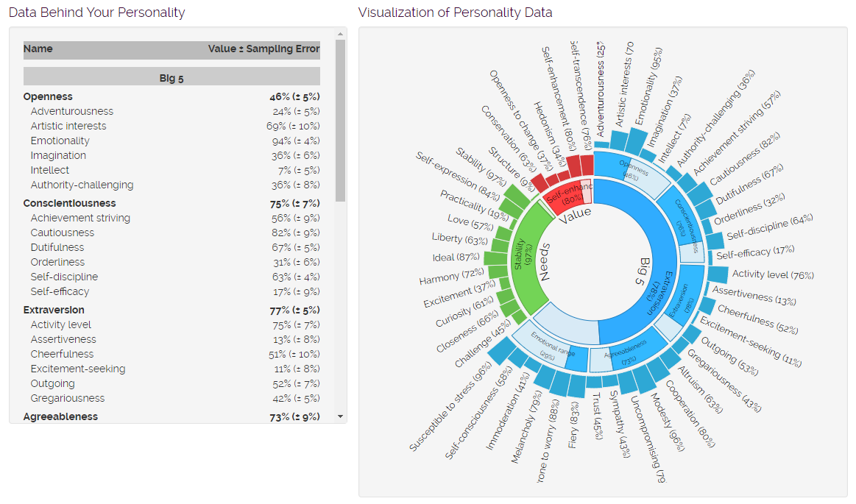Click the Orderliness table row
Viewport: 856px width, 504px height.
pos(171,263)
